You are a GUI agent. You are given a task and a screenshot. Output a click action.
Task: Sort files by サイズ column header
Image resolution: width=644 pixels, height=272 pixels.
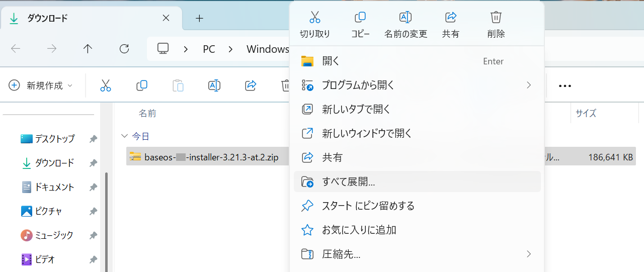[x=586, y=113]
